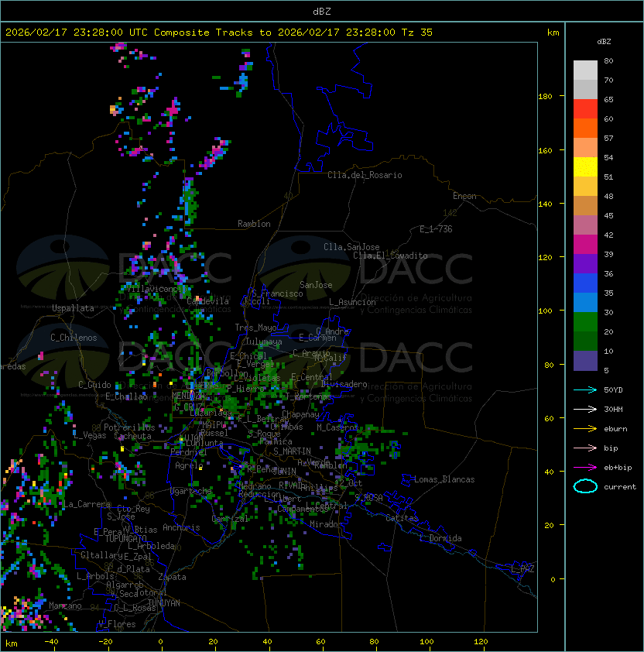Pick the light gray swatch below 80 dBZ
644x652 pixels.
pos(585,70)
